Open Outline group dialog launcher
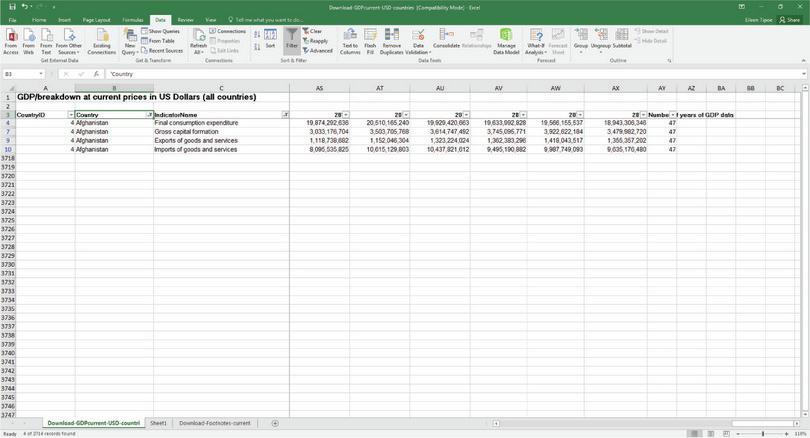This screenshot has height=438, width=810. [x=669, y=61]
